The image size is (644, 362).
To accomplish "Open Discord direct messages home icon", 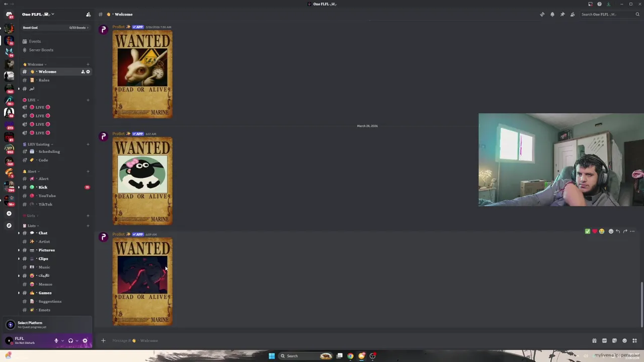I will click(x=9, y=15).
